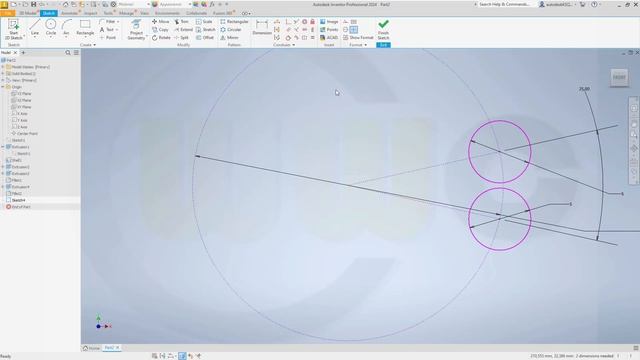Open the Format panel dropdown
The width and height of the screenshot is (640, 360).
pos(358,45)
